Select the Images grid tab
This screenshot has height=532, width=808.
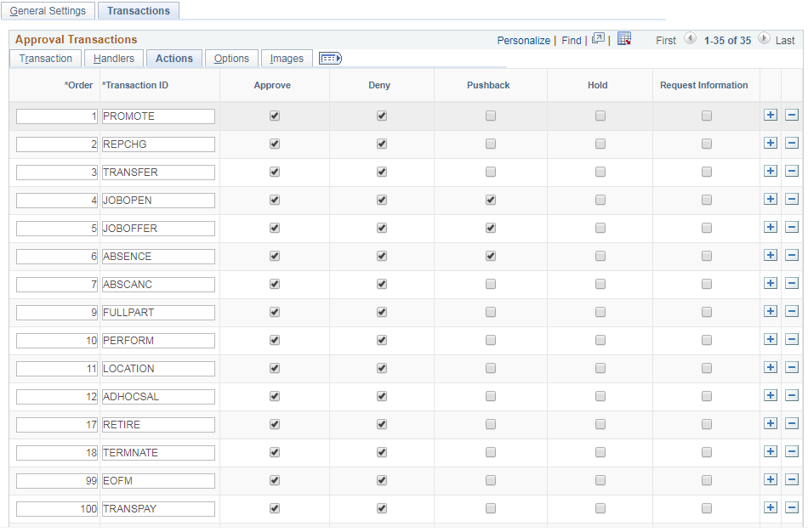coord(286,58)
